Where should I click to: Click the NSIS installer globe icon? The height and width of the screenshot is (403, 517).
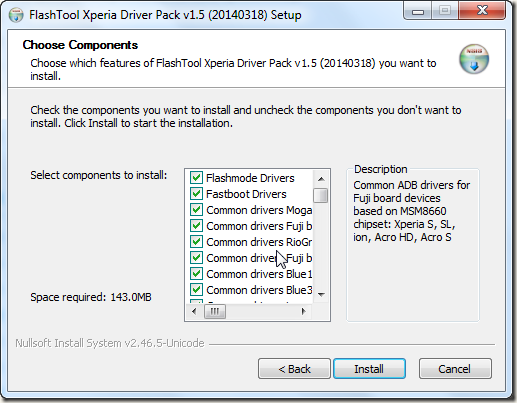474,59
